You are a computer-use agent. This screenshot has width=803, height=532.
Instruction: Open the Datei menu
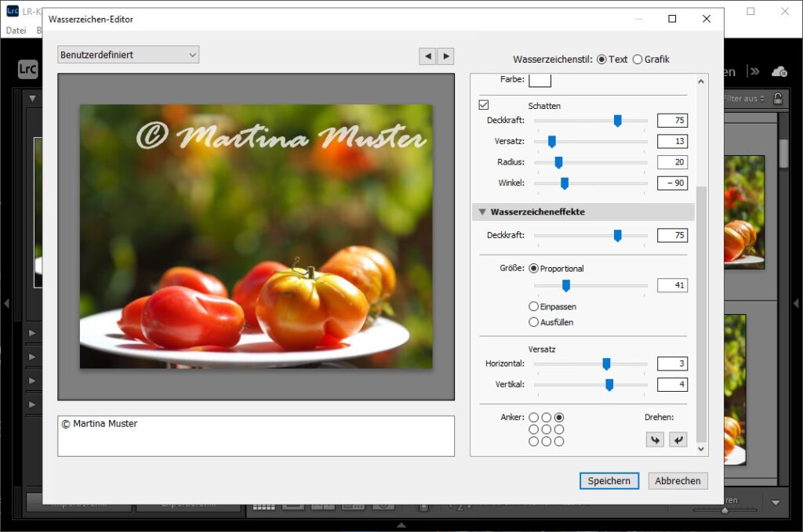[16, 31]
